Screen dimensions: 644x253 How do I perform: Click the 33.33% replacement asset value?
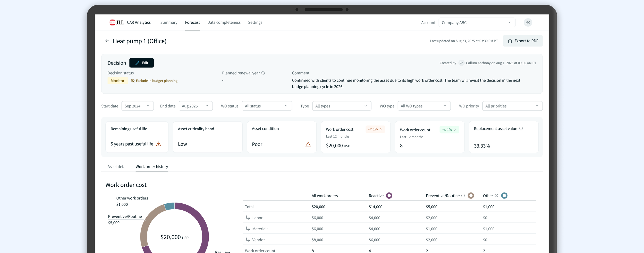tap(482, 146)
